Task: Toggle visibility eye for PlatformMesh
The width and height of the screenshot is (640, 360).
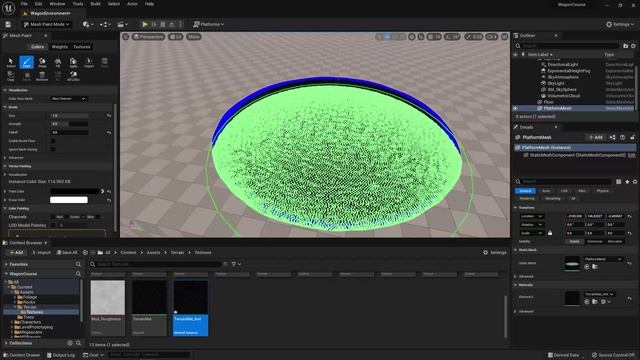Action: [516, 109]
